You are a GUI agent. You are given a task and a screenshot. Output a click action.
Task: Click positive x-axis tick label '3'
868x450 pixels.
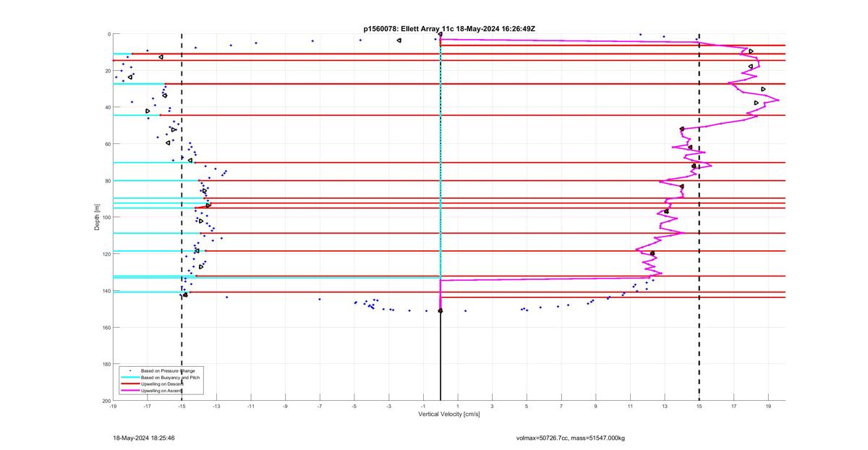[x=492, y=407]
